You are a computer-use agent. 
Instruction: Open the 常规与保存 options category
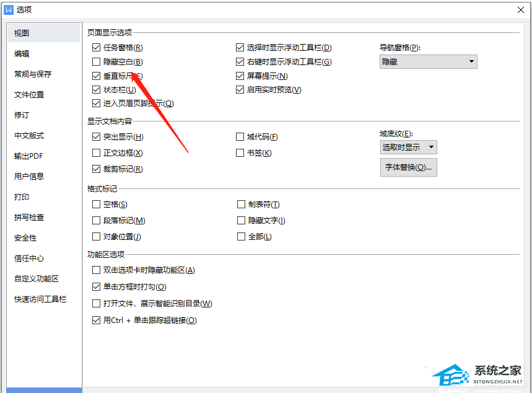(33, 74)
